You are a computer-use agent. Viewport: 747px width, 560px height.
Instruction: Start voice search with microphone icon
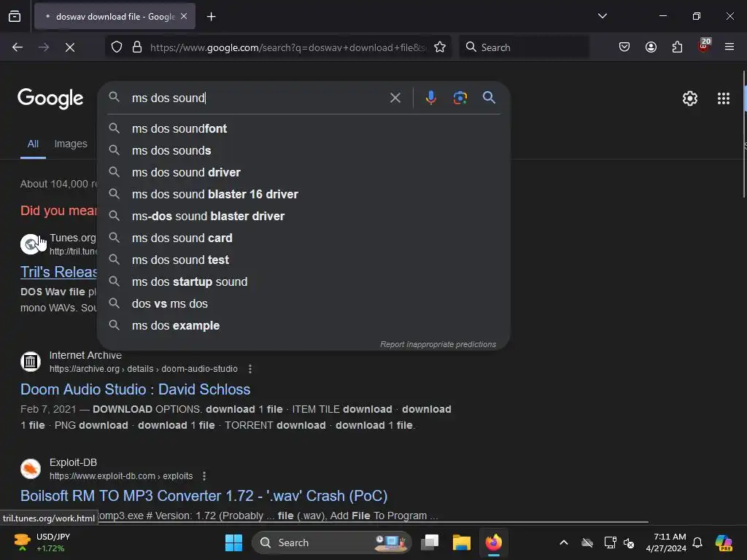click(430, 98)
